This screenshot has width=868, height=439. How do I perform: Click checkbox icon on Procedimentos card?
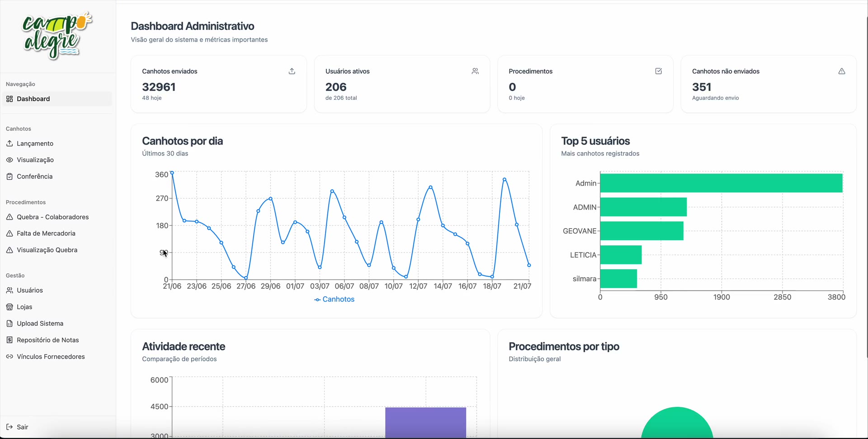[x=659, y=71]
